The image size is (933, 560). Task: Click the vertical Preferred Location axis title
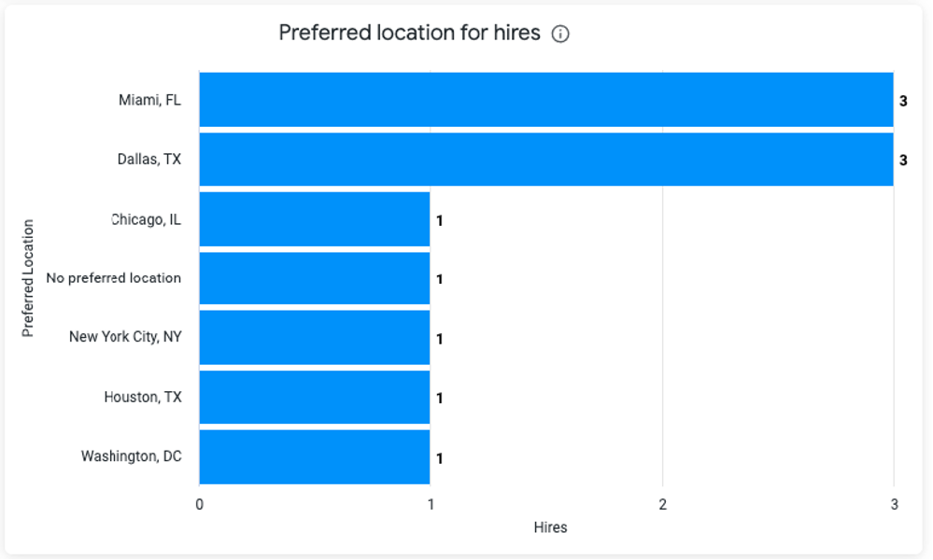tap(28, 278)
